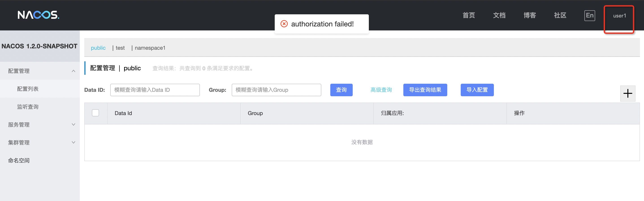Select the public namespace tab
This screenshot has height=201, width=644.
point(98,48)
